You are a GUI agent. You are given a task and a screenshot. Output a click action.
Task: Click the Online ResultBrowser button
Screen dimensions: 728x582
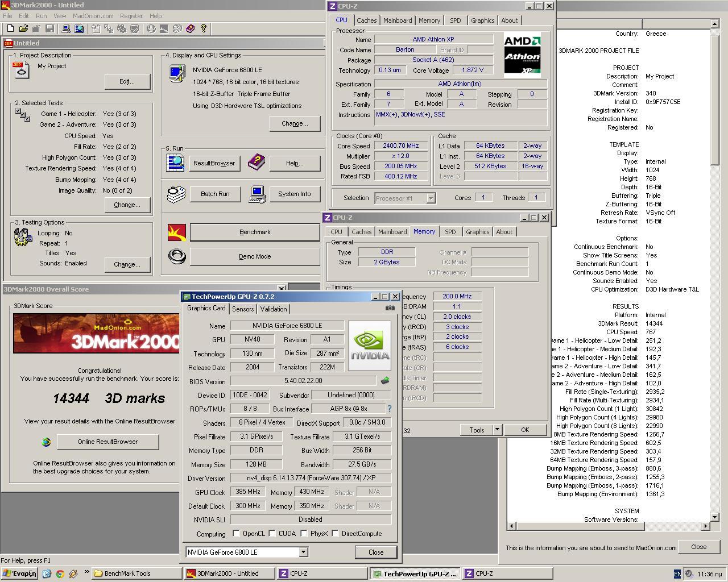pos(107,442)
